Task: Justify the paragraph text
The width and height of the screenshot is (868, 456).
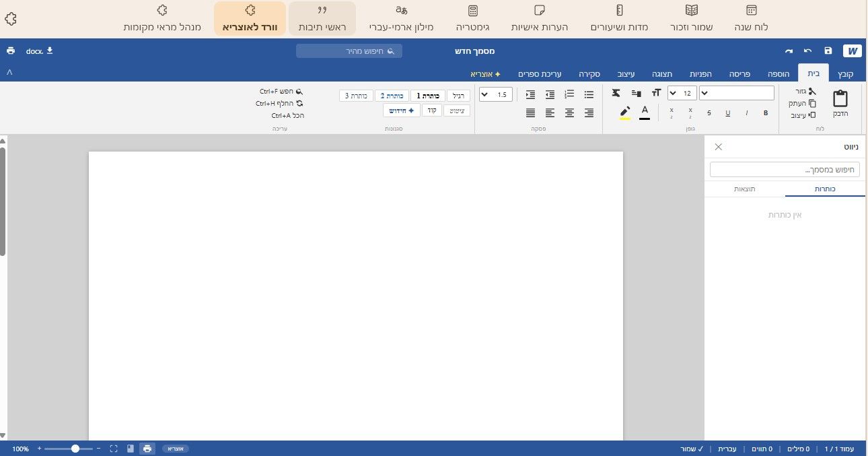Action: (x=531, y=113)
